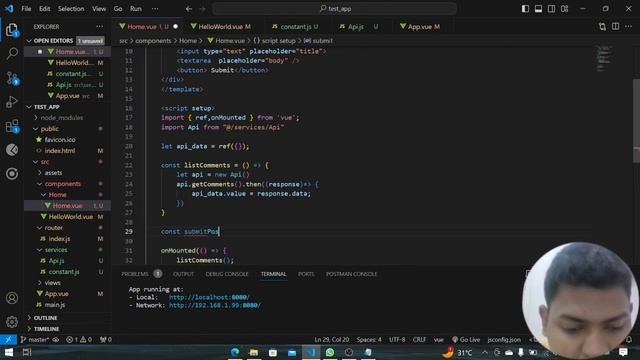This screenshot has width=640, height=360.
Task: Open editor more actions ellipsis
Action: [629, 27]
